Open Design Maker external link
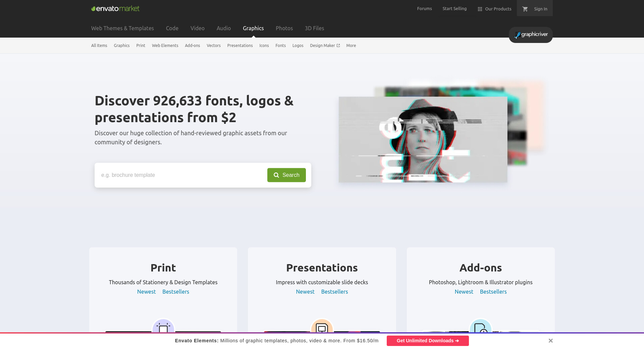This screenshot has width=644, height=349. [x=325, y=45]
